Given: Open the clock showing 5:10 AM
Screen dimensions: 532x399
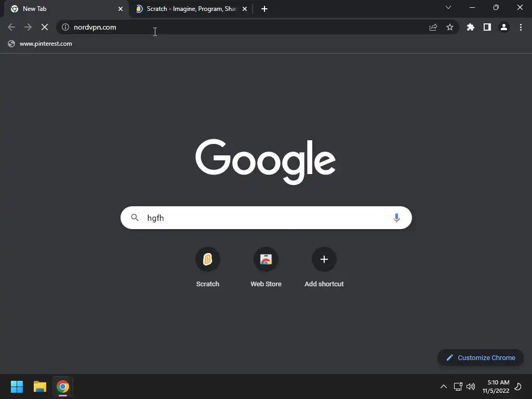Looking at the screenshot, I should pyautogui.click(x=496, y=387).
